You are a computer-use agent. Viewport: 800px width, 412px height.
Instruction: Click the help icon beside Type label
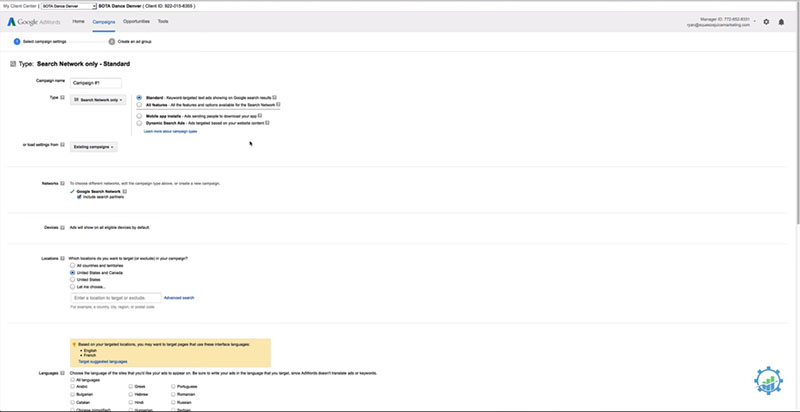[x=62, y=99]
